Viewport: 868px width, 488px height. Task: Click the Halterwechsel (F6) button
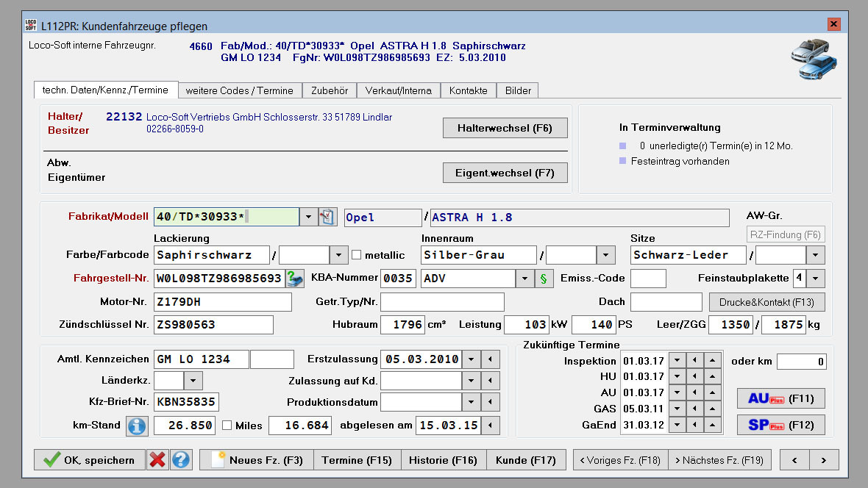click(505, 128)
